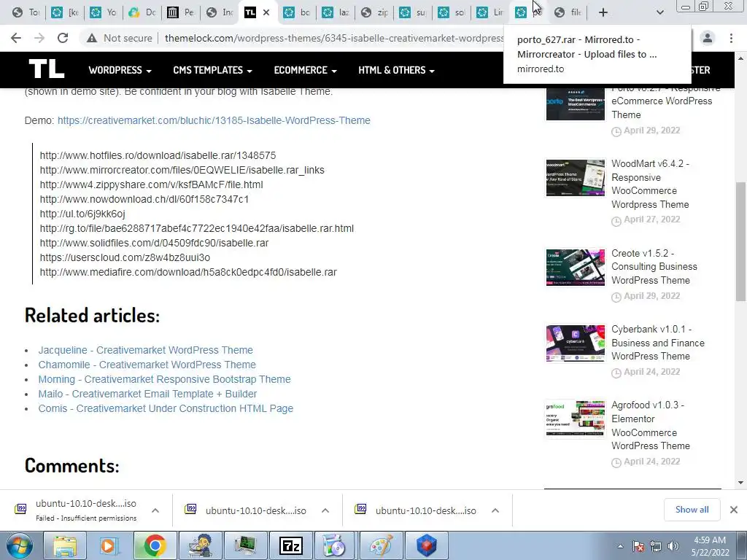Open the creativemarket demo link

pyautogui.click(x=214, y=120)
